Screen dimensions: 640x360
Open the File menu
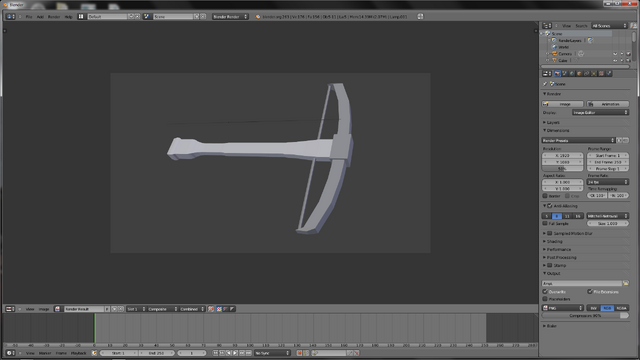29,17
